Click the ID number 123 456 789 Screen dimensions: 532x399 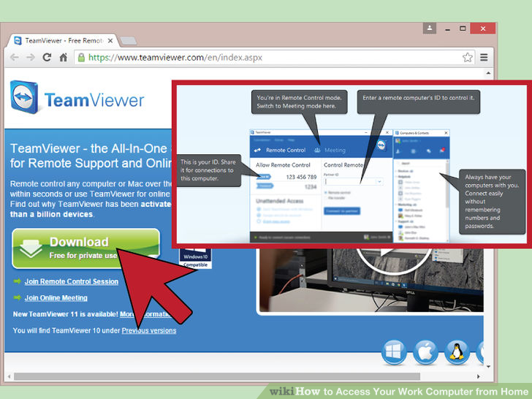[x=301, y=177]
